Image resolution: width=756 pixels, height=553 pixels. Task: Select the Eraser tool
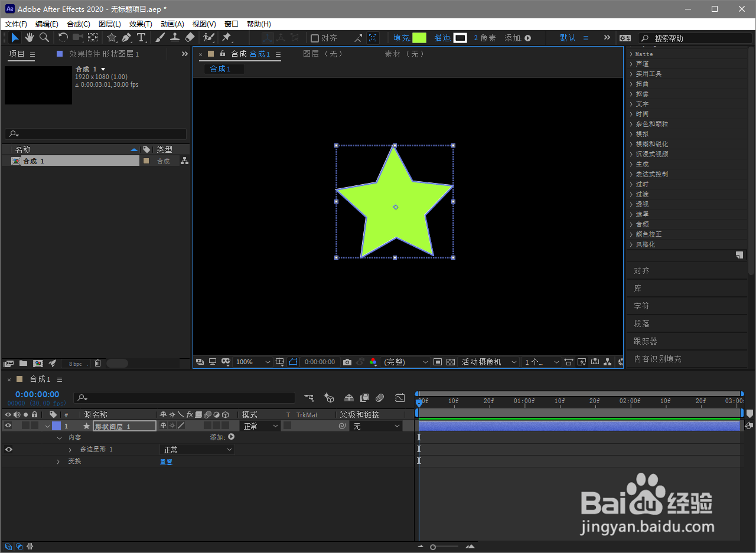coord(190,38)
